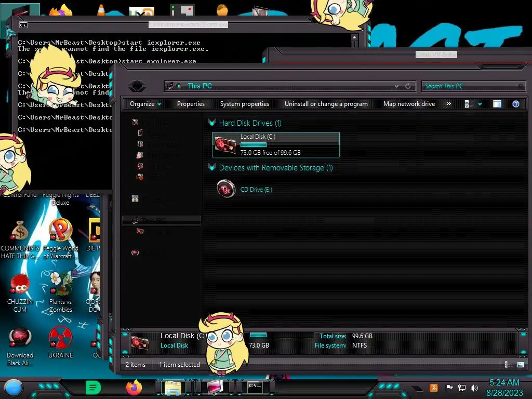Switch to large icons via status bar icon
The width and height of the screenshot is (532, 399).
[x=520, y=364]
